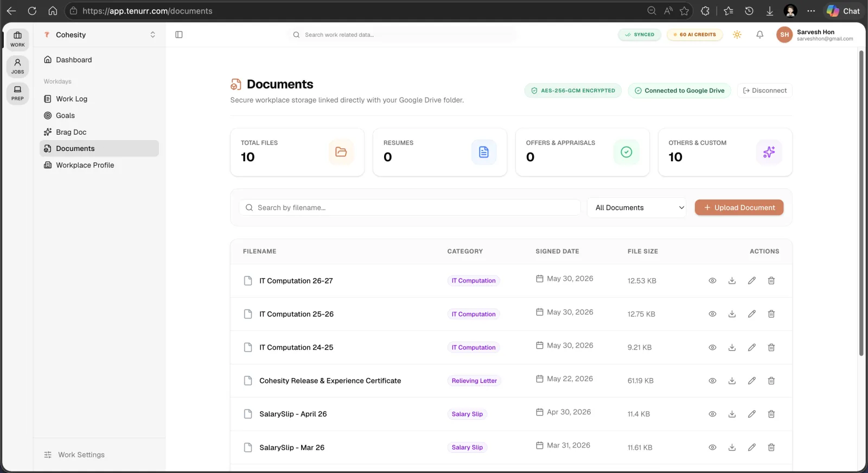Download SalarySlip - April 26
The height and width of the screenshot is (473, 868).
tap(732, 414)
